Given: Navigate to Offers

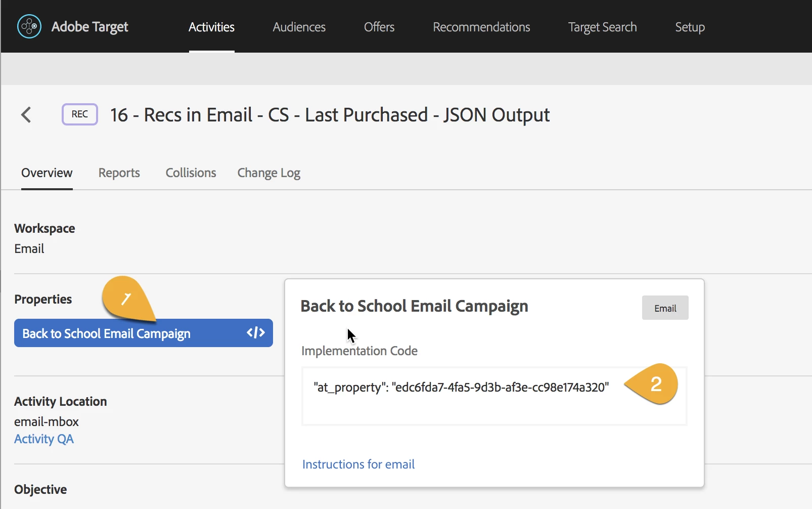Looking at the screenshot, I should point(379,27).
